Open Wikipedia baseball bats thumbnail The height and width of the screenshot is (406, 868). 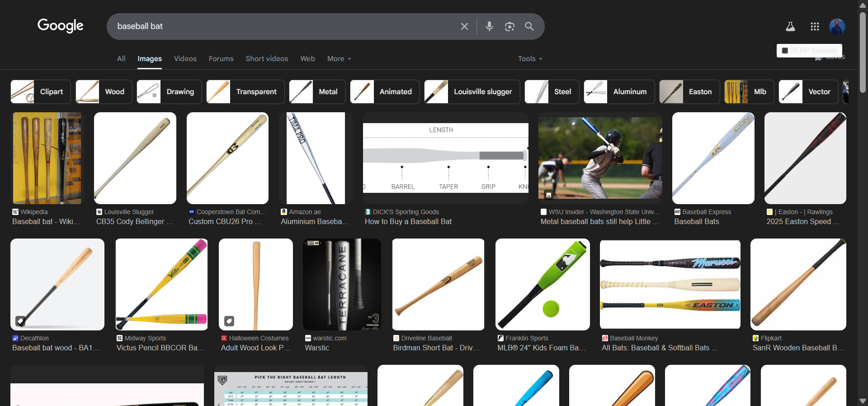47,158
